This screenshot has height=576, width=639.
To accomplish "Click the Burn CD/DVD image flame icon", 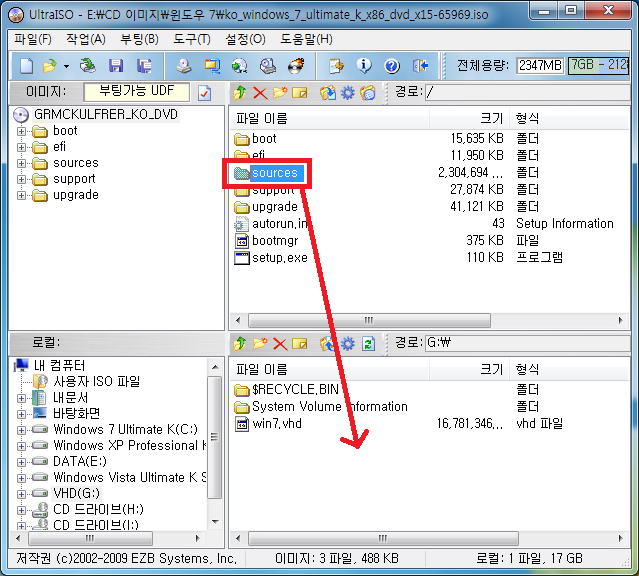I will coord(296,66).
